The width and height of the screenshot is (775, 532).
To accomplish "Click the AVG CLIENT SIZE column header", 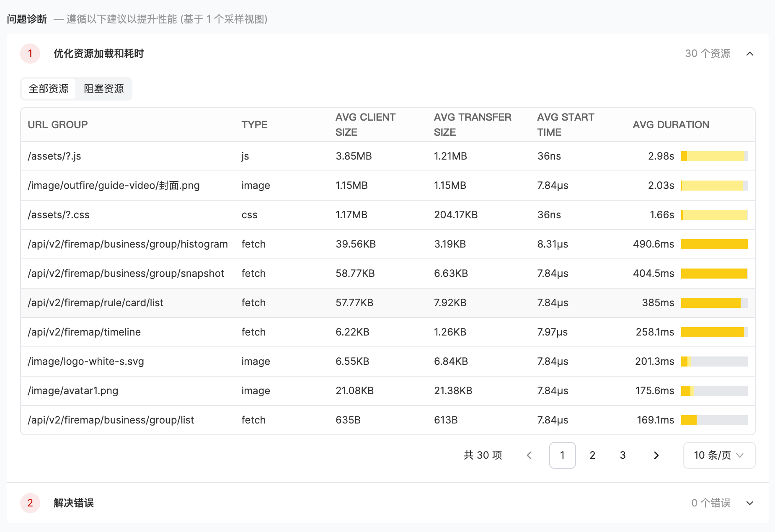I will pyautogui.click(x=366, y=125).
